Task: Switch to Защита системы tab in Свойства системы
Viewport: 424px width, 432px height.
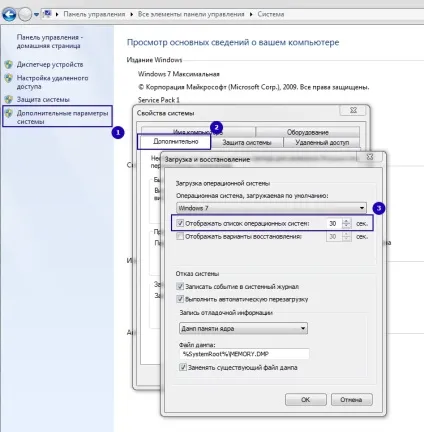Action: [247, 142]
